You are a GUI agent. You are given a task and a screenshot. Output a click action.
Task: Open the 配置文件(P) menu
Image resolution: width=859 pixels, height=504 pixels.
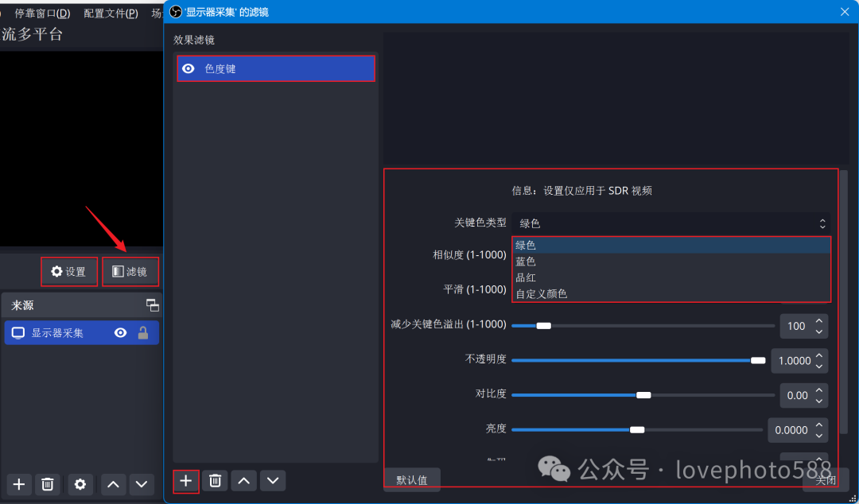[x=109, y=13]
